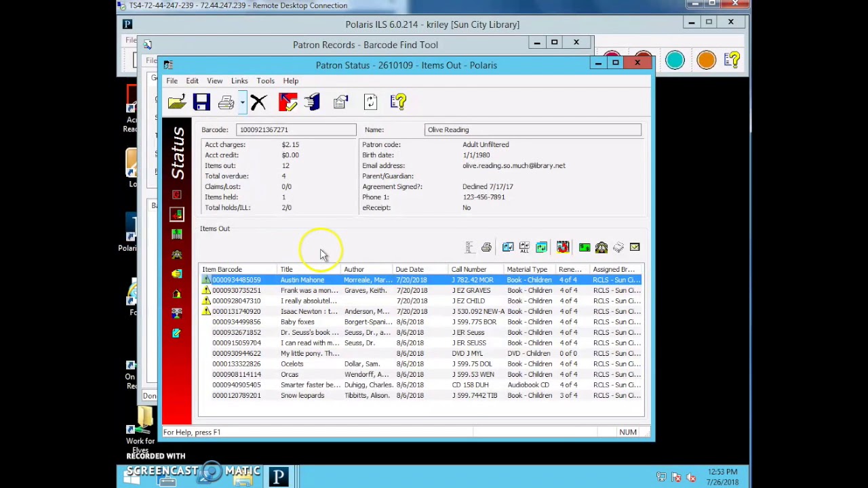Open the View menu
868x488 pixels.
point(215,81)
